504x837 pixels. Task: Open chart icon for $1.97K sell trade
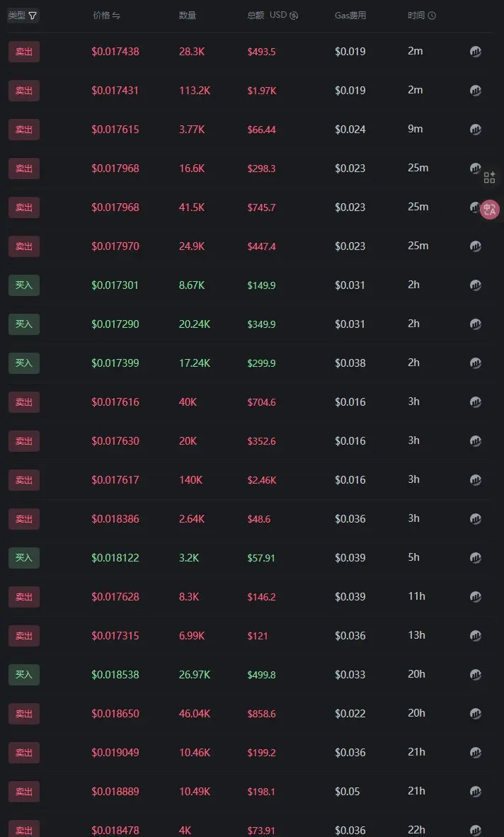click(476, 91)
